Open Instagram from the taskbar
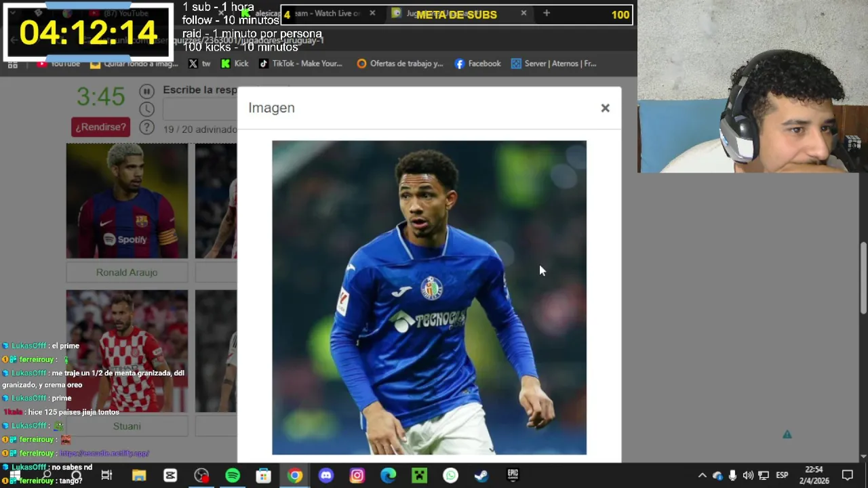This screenshot has height=488, width=868. [x=357, y=475]
